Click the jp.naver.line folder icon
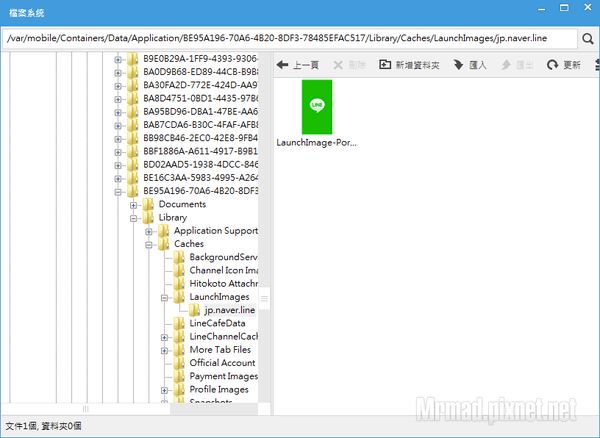Screen dimensions: 600x438 [x=194, y=310]
